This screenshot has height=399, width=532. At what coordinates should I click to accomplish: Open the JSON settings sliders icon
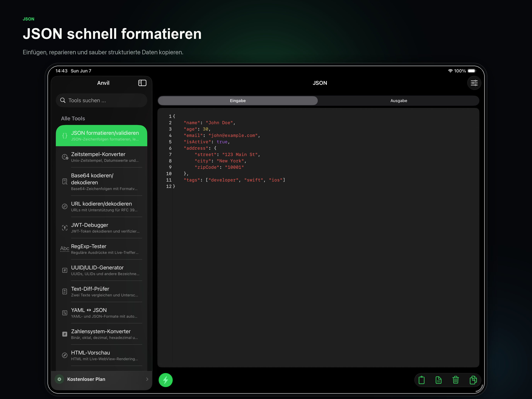(474, 83)
